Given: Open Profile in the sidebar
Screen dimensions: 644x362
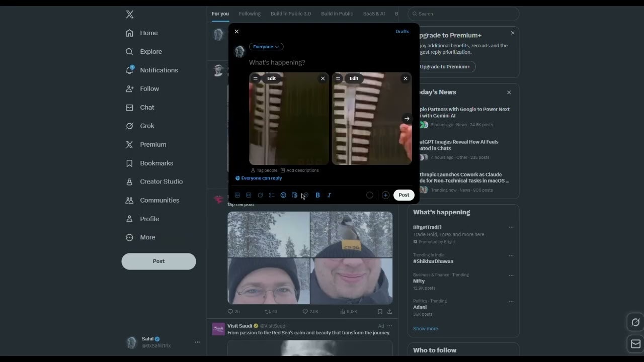Looking at the screenshot, I should click(x=142, y=219).
